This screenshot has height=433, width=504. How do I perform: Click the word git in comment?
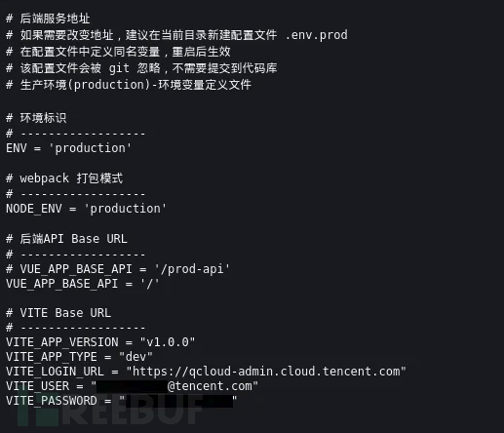119,68
